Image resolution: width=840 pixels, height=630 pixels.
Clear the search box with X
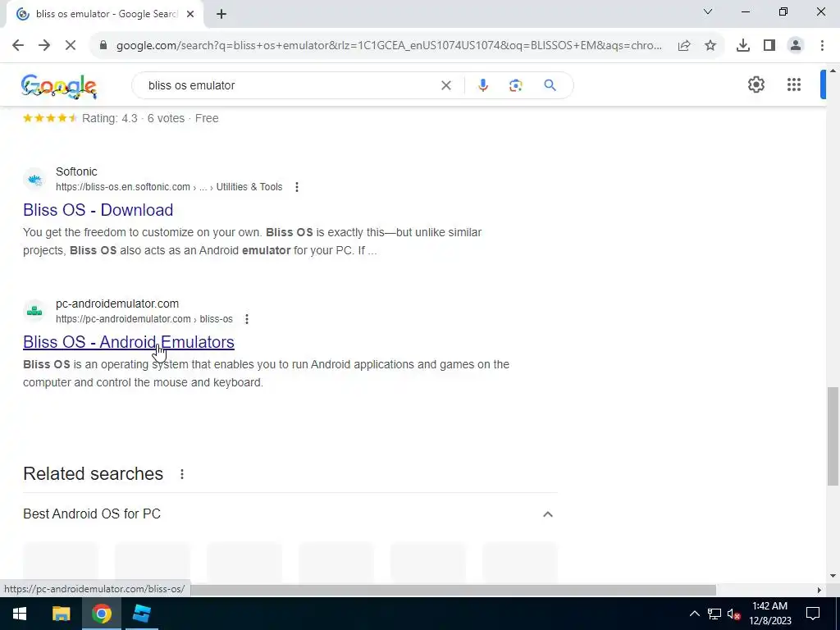(445, 85)
